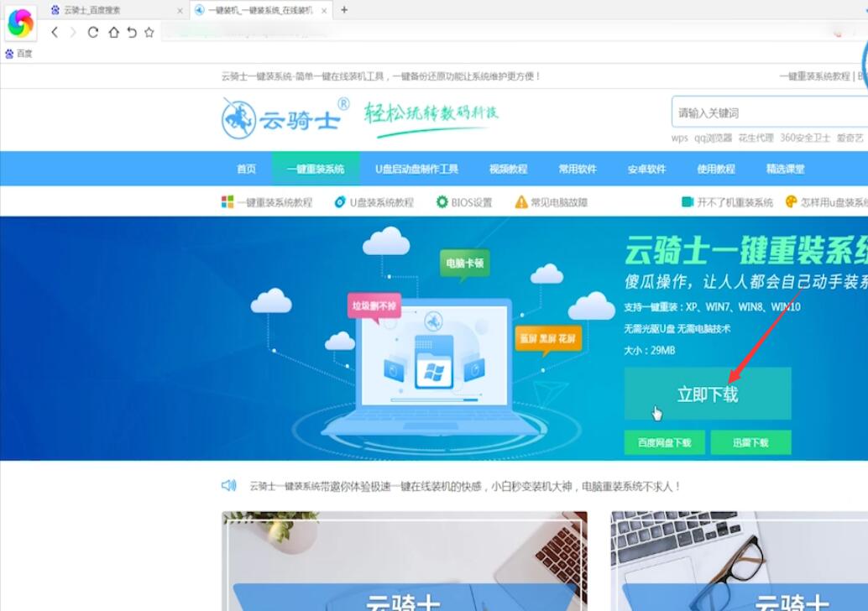Open a new browser tab
This screenshot has height=611, width=868.
tap(344, 9)
